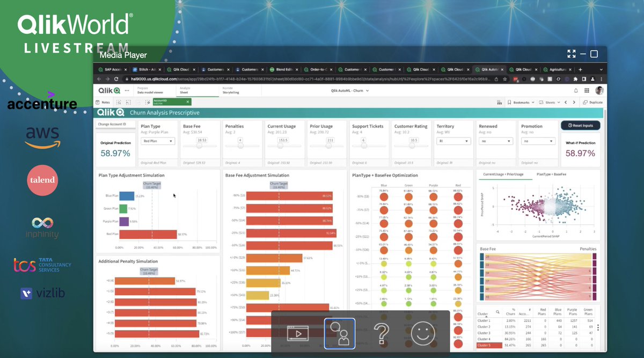
Task: Switch to the Order-to-C browser tab
Action: pyautogui.click(x=318, y=69)
